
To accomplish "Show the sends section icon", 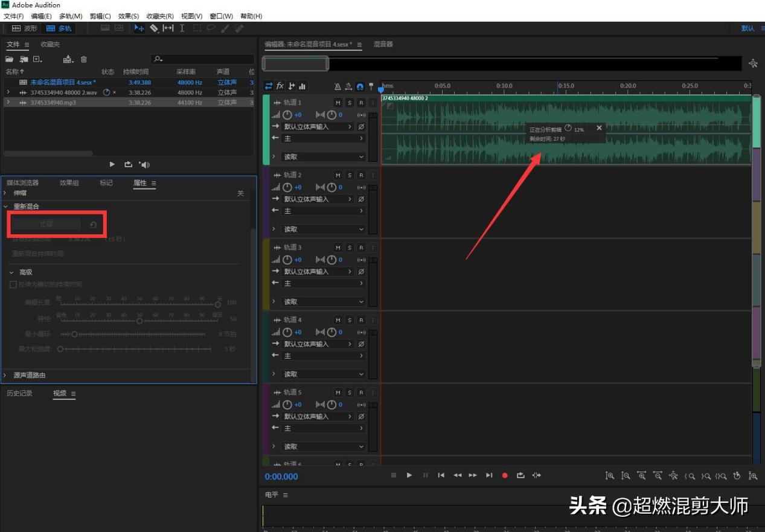I will click(x=292, y=86).
